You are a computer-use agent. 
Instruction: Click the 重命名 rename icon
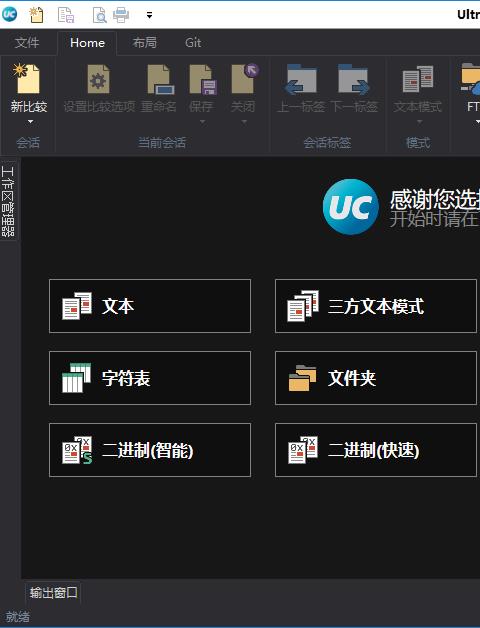coord(160,79)
